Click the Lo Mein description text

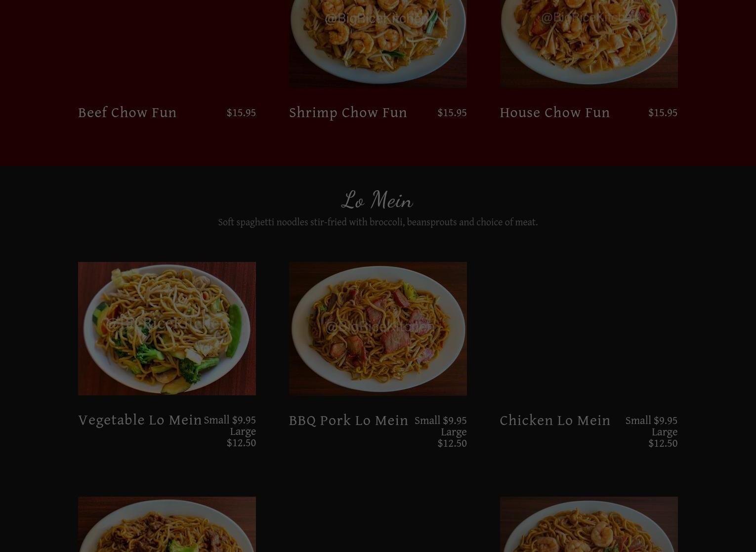[378, 222]
